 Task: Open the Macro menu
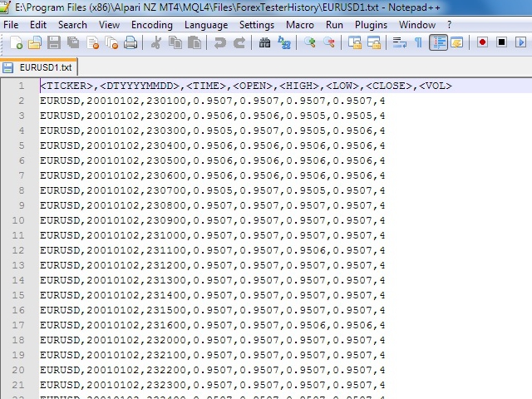click(300, 25)
